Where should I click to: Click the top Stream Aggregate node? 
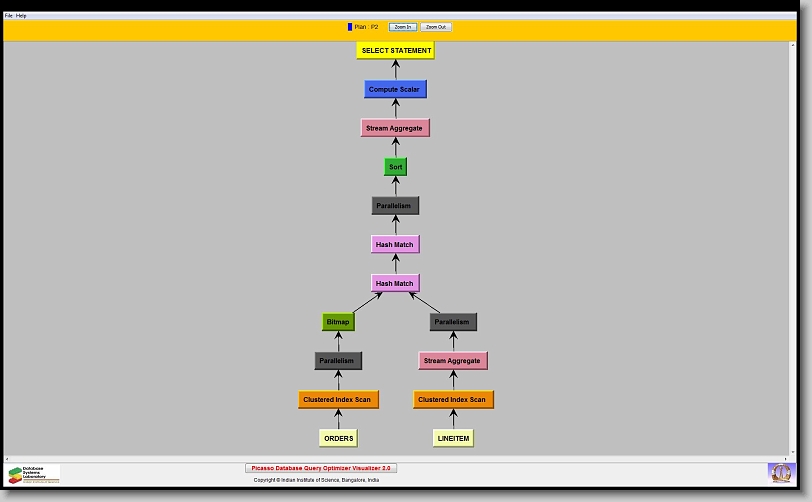(x=395, y=128)
